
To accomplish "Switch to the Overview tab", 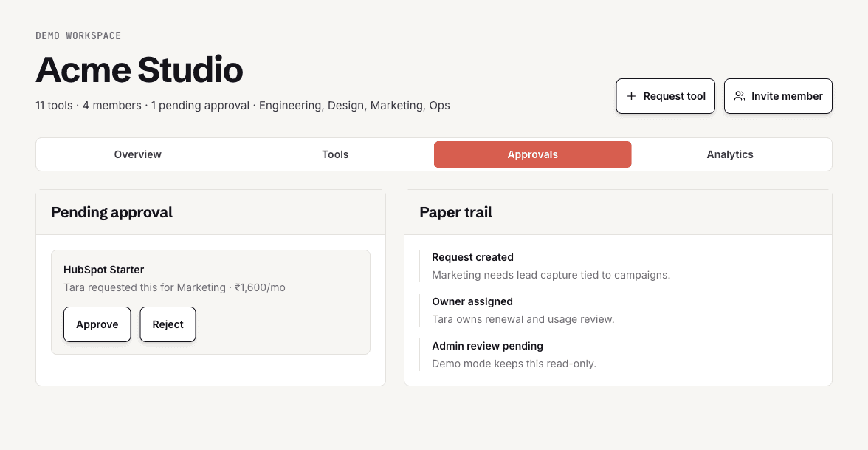I will pos(138,154).
